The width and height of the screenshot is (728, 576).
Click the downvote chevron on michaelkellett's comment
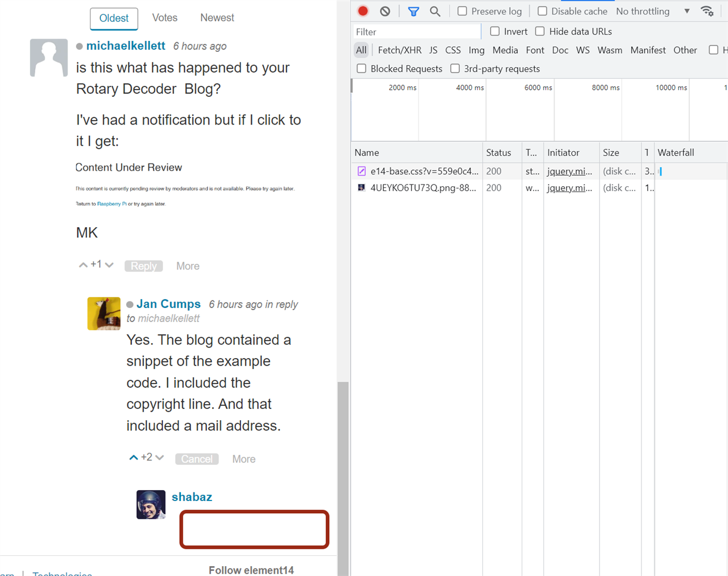point(109,264)
